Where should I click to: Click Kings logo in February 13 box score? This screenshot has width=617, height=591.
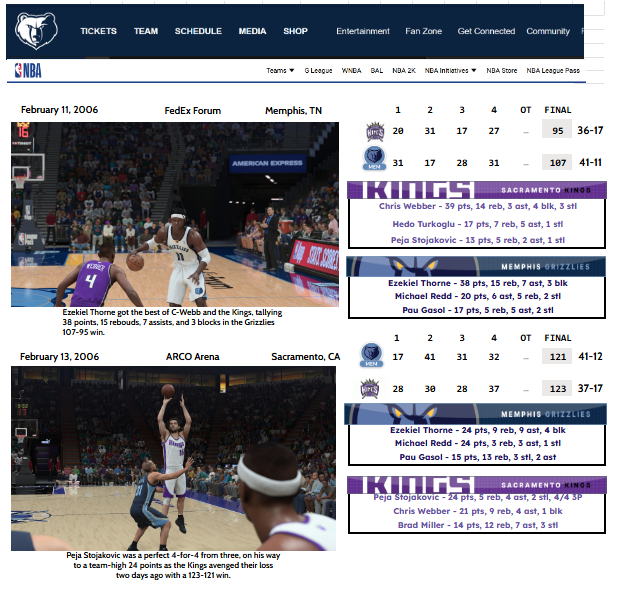click(x=370, y=388)
